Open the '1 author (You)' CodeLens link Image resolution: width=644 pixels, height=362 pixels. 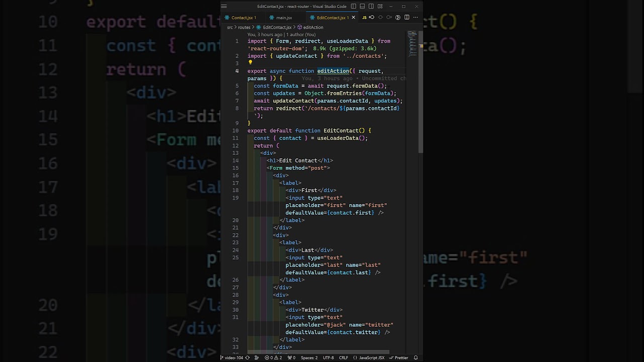point(301,35)
